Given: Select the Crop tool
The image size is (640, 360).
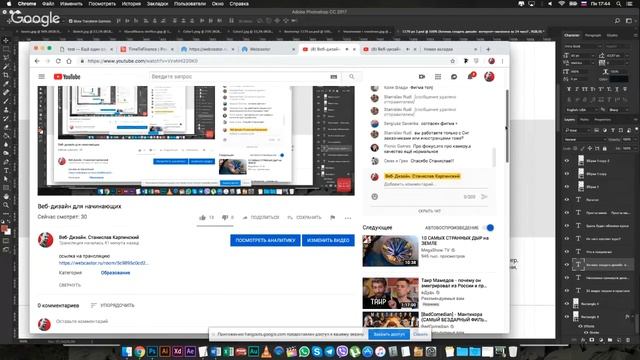Looking at the screenshot, I should point(6,75).
